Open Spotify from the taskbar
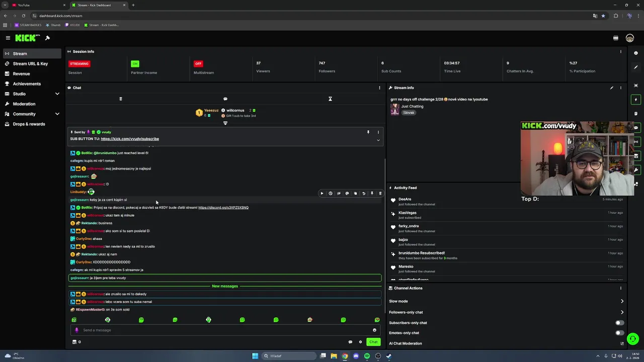The width and height of the screenshot is (644, 362). [x=367, y=356]
